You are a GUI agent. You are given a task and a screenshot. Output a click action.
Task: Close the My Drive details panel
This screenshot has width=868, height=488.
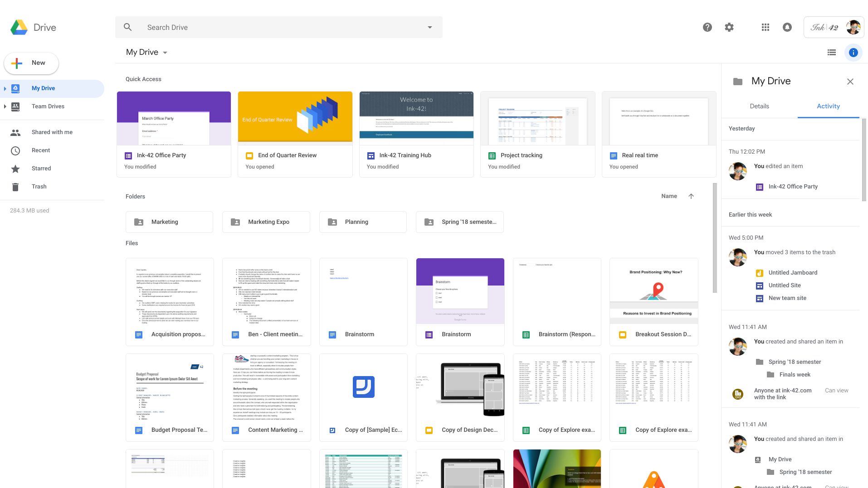850,82
